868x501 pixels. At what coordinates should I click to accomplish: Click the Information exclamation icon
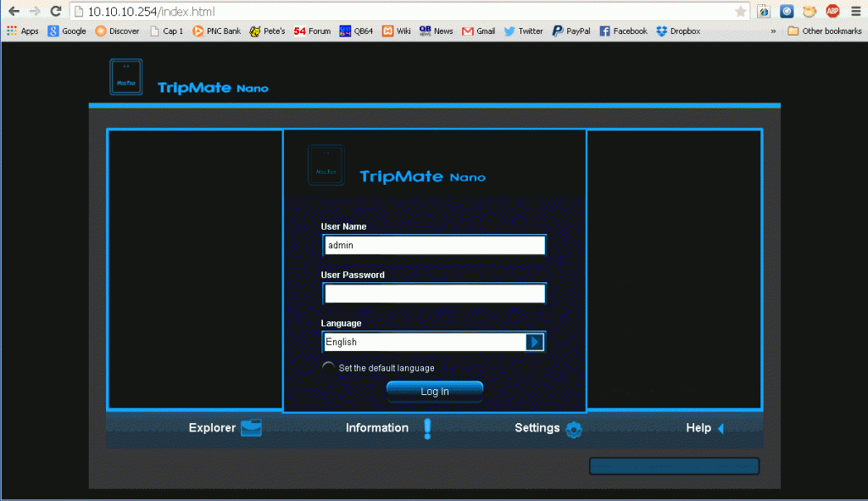427,429
